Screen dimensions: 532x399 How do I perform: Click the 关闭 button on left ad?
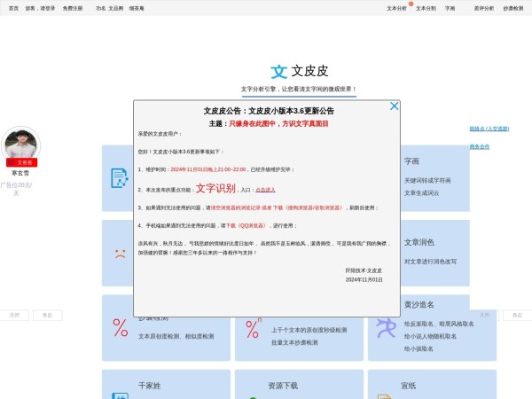(x=14, y=315)
